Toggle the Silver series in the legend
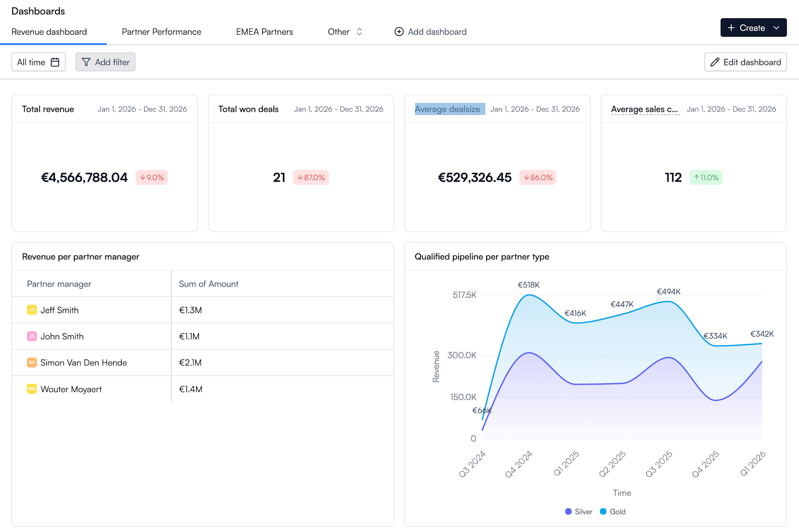The image size is (799, 532). coord(579,511)
